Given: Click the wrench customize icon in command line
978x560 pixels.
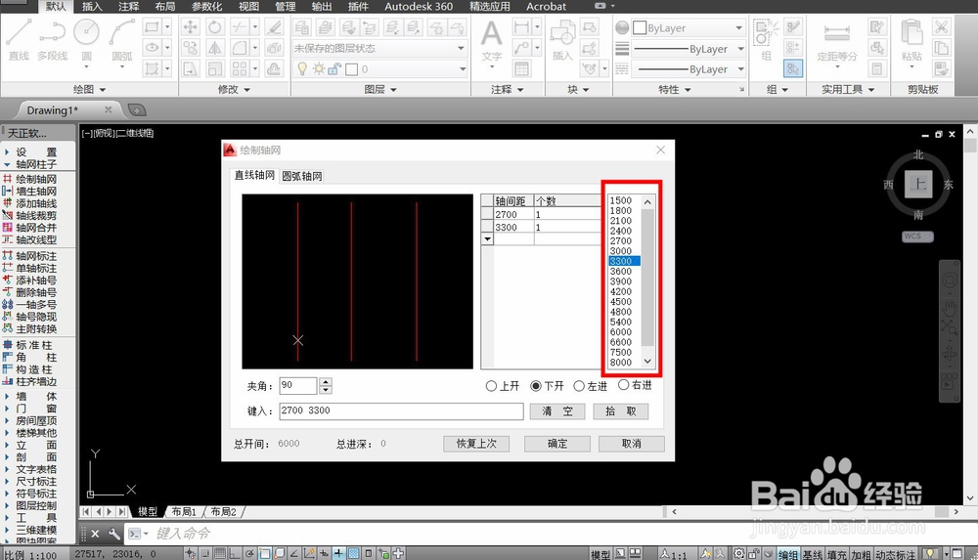Looking at the screenshot, I should [114, 534].
